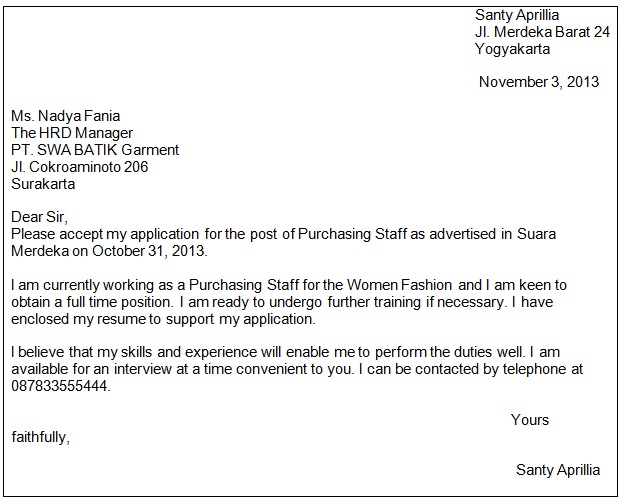The height and width of the screenshot is (499, 620).
Task: Click the city Yogyakarta in the sender address
Action: click(x=512, y=48)
